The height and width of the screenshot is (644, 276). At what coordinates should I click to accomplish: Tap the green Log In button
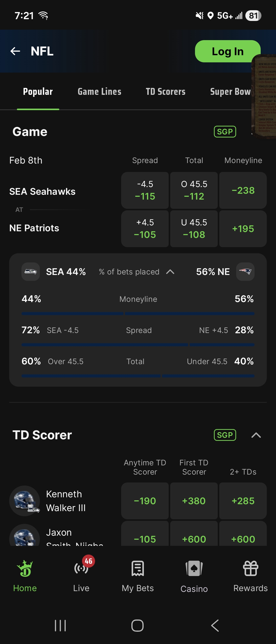point(228,51)
